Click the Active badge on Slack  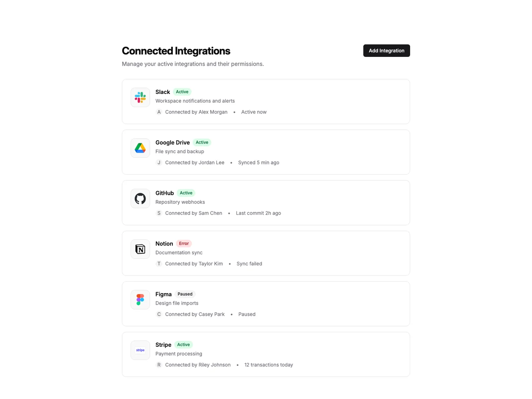(x=182, y=92)
